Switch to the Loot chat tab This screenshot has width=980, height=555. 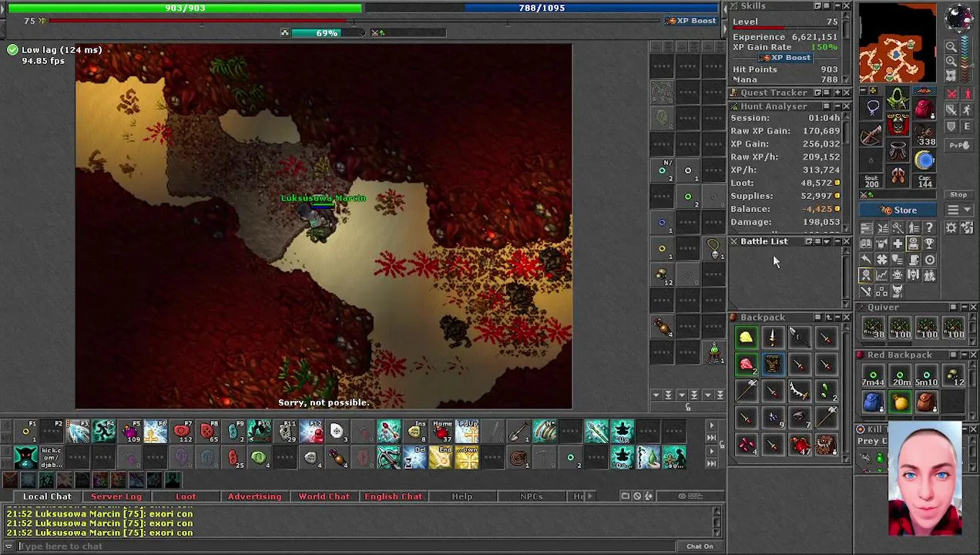tap(186, 496)
